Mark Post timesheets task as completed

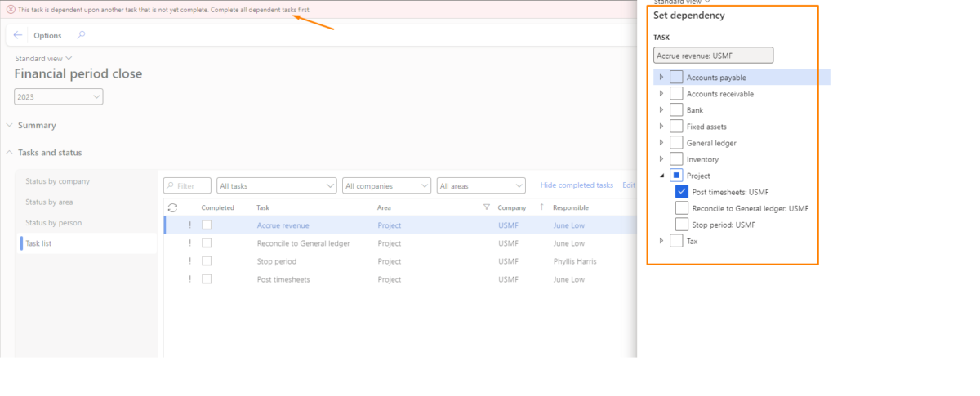(x=207, y=279)
